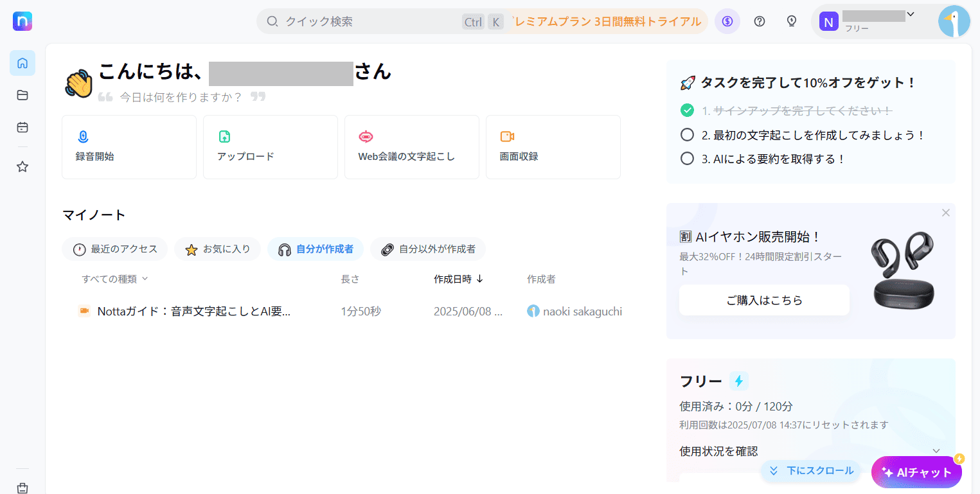This screenshot has width=980, height=494.
Task: Toggle the お気に入り filter
Action: pyautogui.click(x=217, y=249)
